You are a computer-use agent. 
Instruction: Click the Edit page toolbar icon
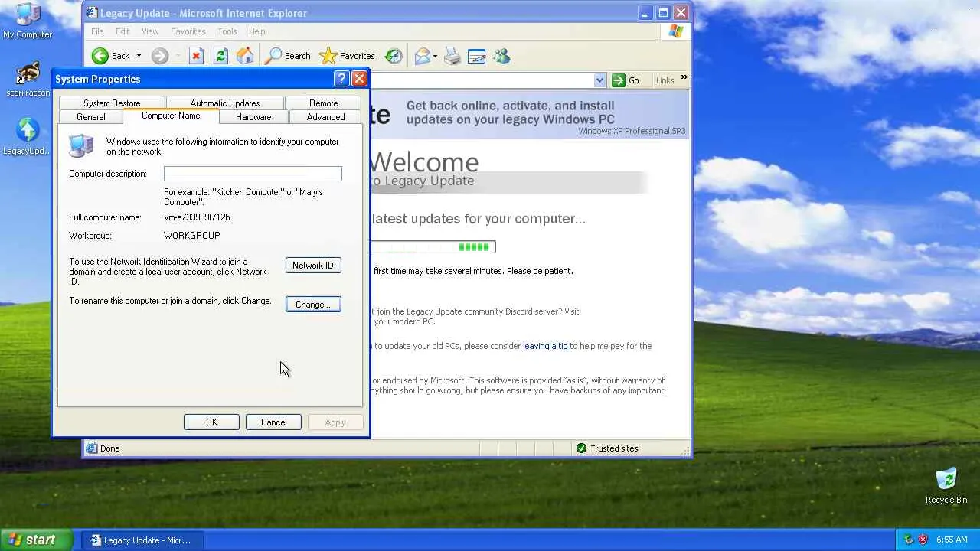[476, 56]
